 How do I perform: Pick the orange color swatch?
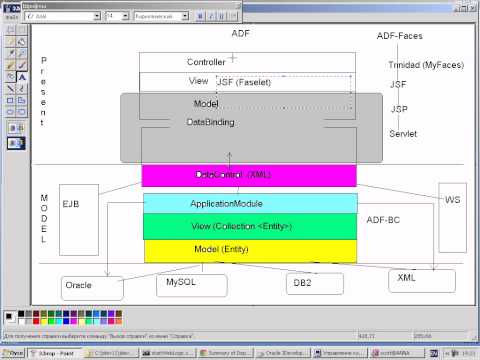119,321
